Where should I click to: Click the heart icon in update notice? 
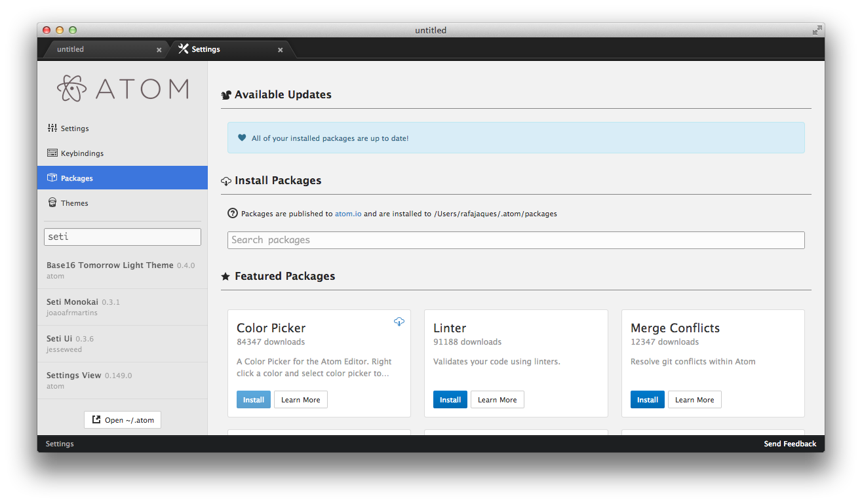pyautogui.click(x=242, y=138)
